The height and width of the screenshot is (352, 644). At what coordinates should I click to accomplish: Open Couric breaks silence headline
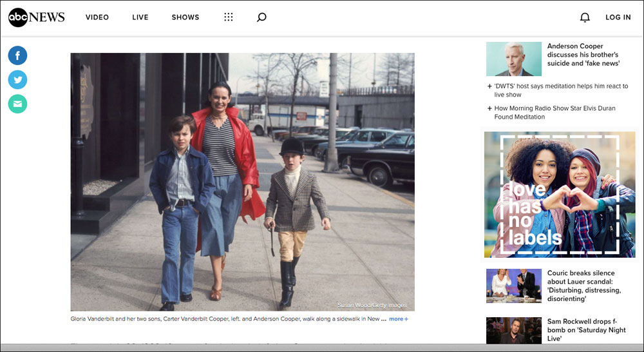tap(583, 286)
